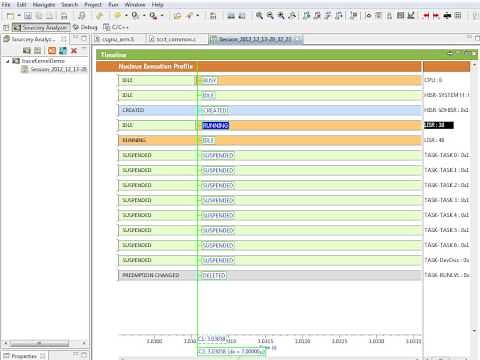Open the File menu
Image resolution: width=480 pixels, height=360 pixels.
(x=6, y=5)
